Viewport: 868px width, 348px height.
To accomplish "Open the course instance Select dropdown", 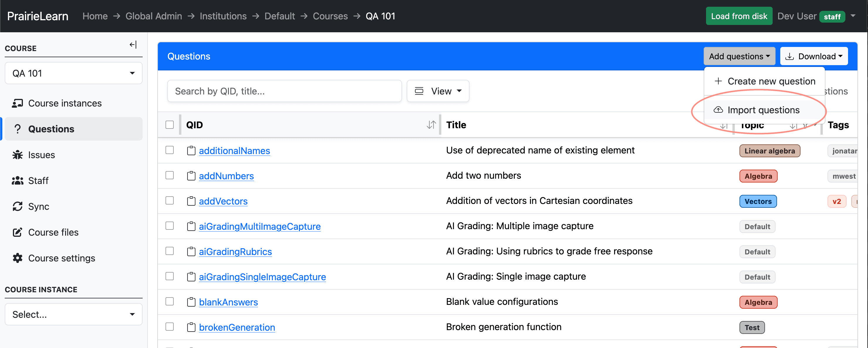I will tap(73, 314).
